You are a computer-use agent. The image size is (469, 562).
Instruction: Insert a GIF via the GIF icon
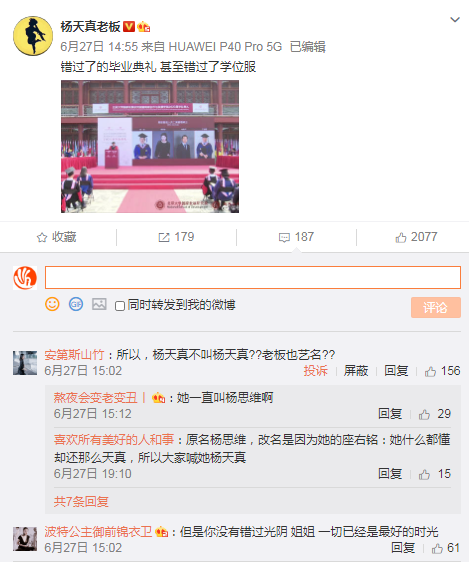tap(76, 304)
